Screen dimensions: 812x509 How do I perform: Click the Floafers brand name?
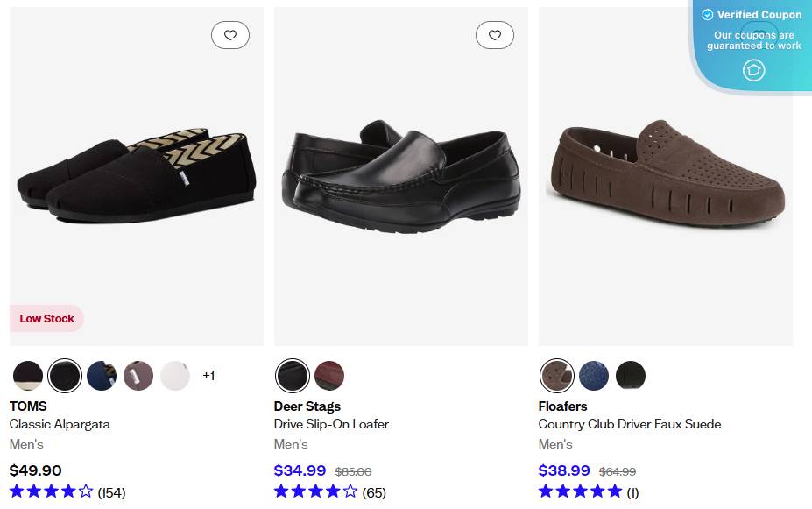point(562,406)
